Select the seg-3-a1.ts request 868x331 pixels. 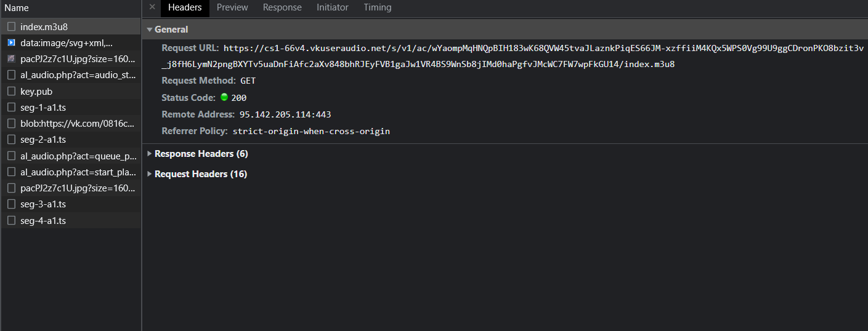click(x=43, y=204)
